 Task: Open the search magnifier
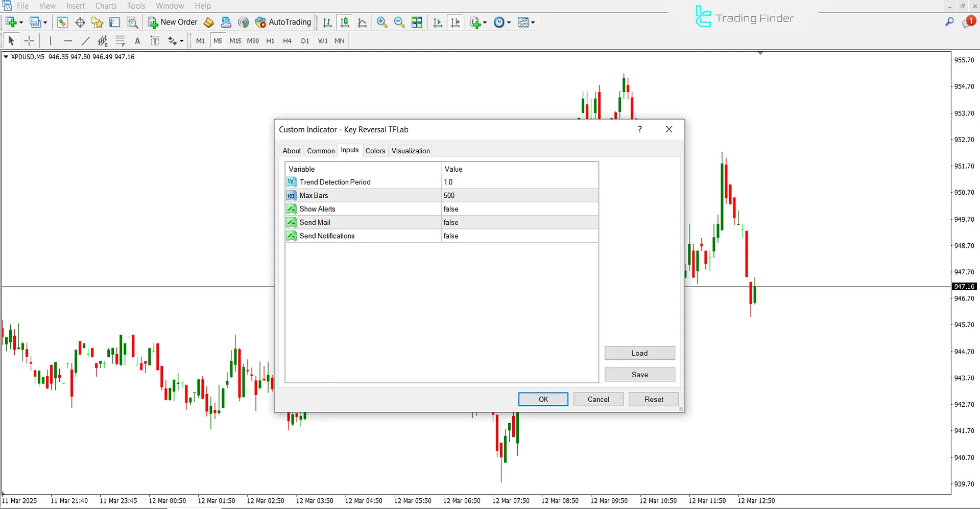point(949,22)
